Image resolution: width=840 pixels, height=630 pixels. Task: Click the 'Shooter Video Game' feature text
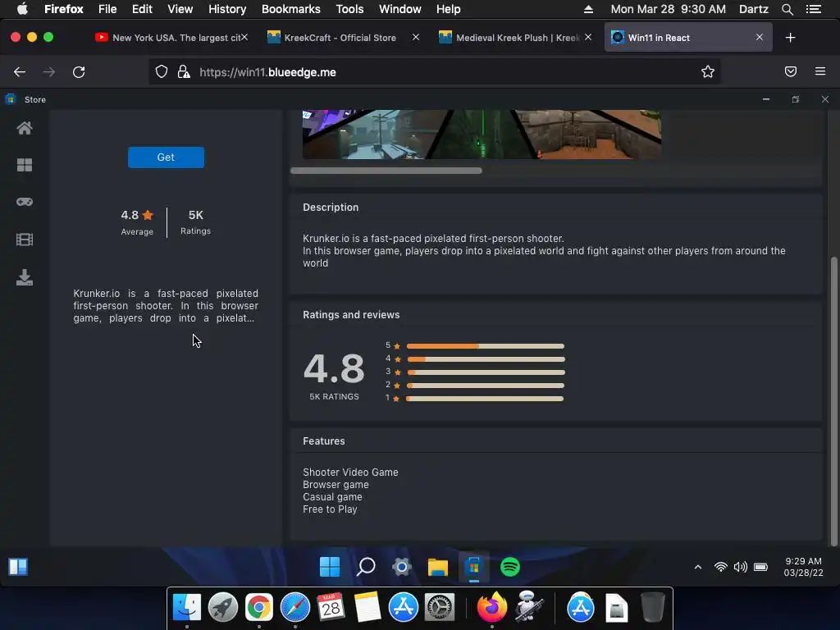click(350, 472)
